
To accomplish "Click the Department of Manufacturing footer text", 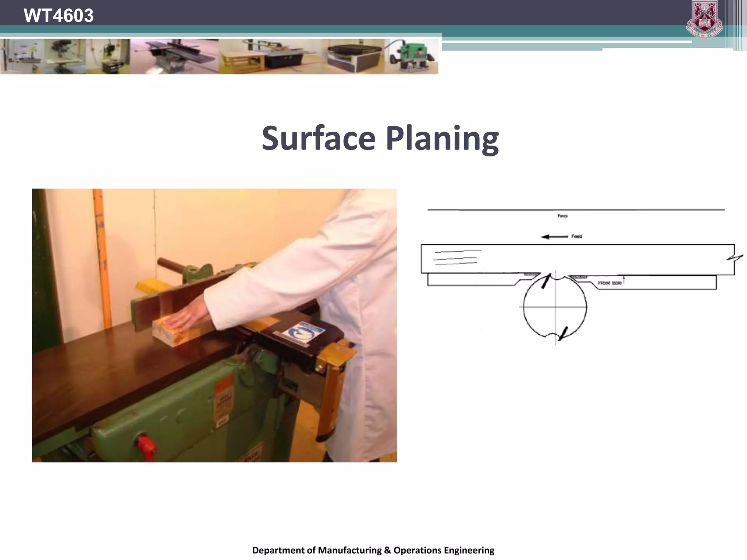I will pyautogui.click(x=373, y=550).
